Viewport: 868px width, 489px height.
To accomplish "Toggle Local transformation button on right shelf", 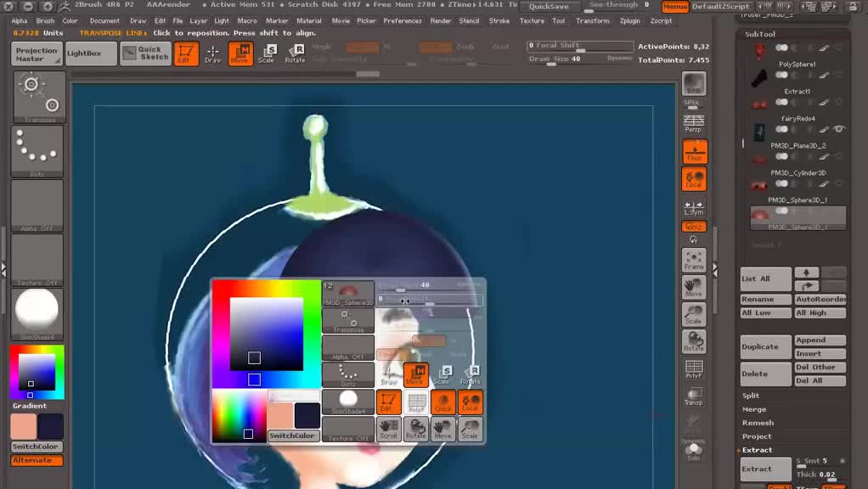I will pyautogui.click(x=694, y=178).
